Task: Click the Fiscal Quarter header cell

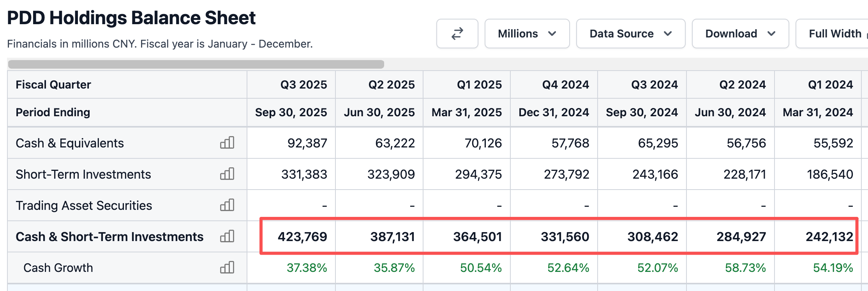Action: (x=53, y=85)
